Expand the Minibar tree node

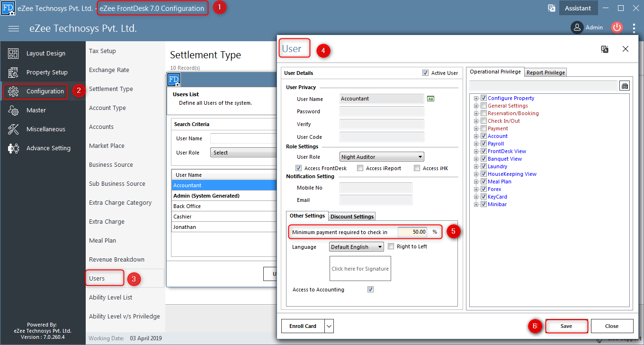pyautogui.click(x=476, y=204)
